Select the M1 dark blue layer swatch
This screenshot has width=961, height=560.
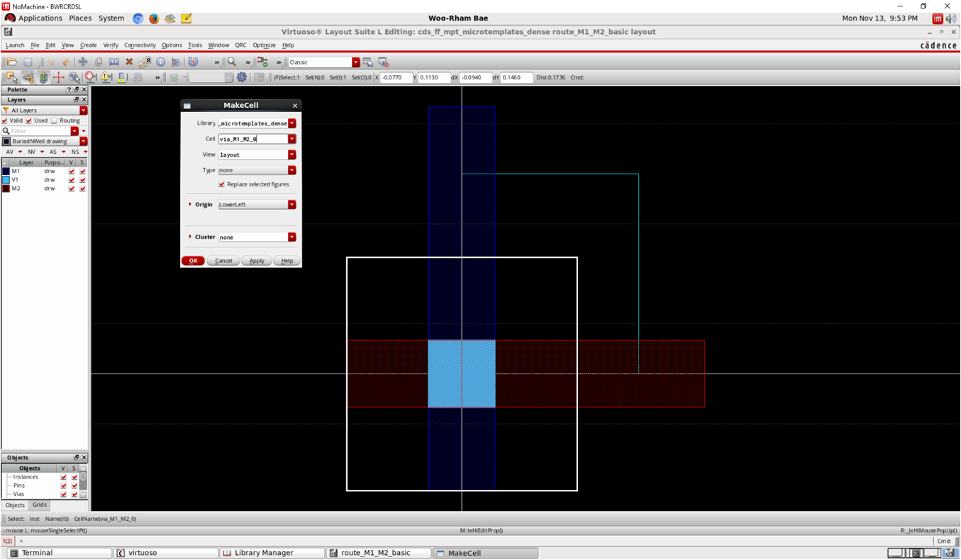(6, 172)
